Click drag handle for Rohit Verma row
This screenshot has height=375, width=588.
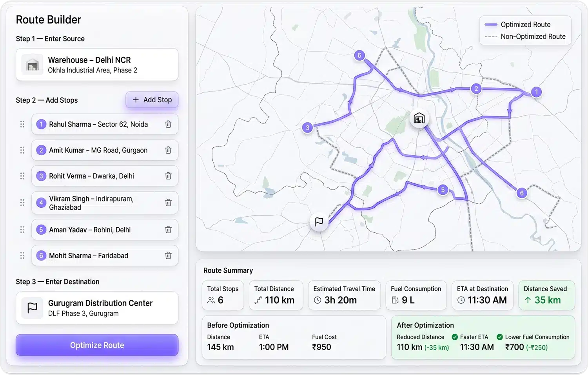22,176
